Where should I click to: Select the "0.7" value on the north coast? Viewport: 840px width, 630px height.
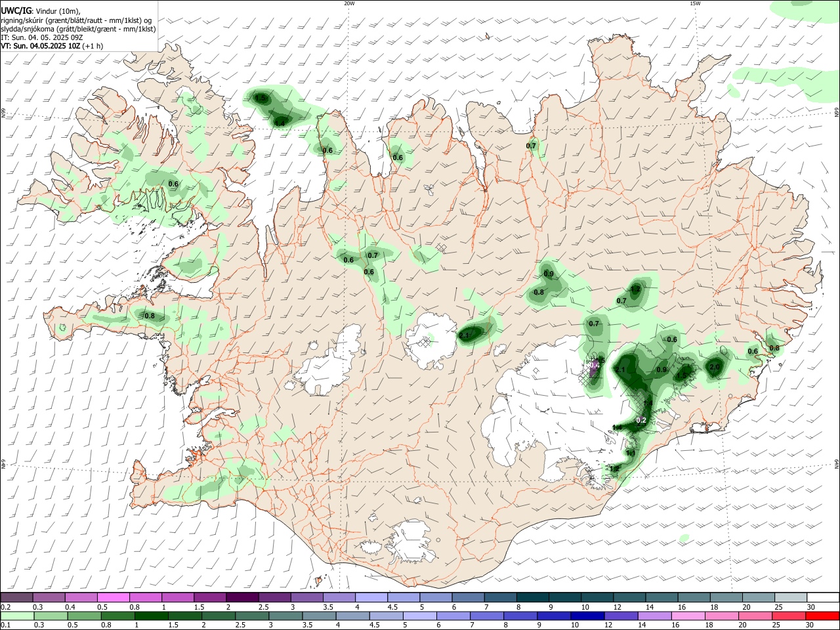point(531,146)
